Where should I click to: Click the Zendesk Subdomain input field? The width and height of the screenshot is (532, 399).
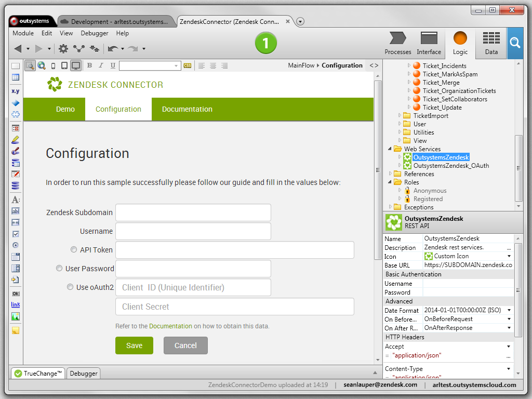coord(193,212)
